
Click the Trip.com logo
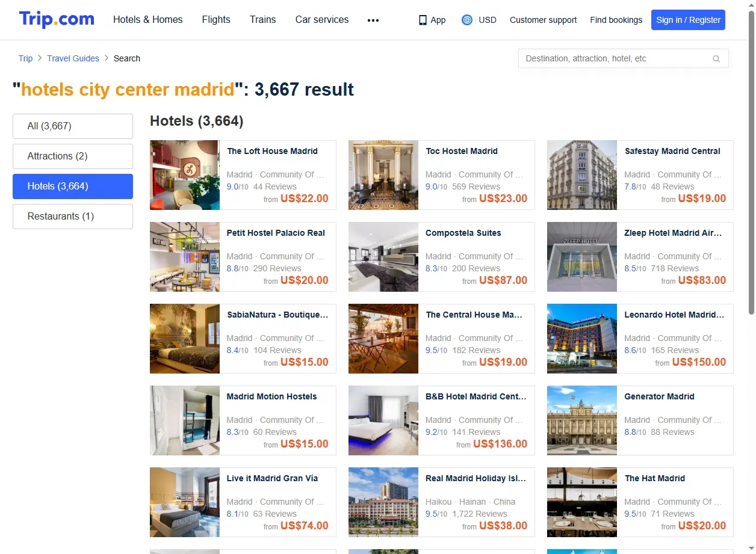(x=57, y=19)
